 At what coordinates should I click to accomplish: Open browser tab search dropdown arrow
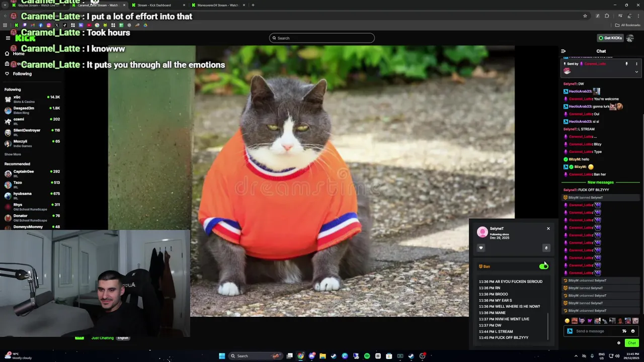5,5
